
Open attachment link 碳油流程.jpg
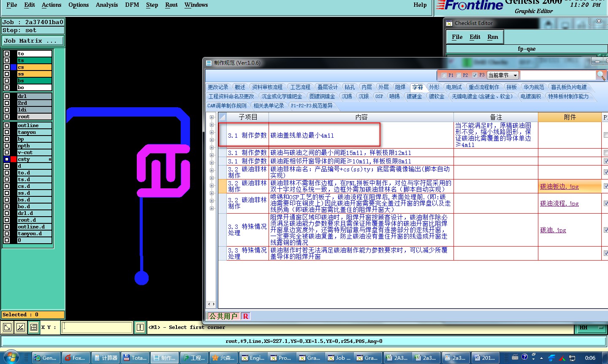pyautogui.click(x=559, y=203)
